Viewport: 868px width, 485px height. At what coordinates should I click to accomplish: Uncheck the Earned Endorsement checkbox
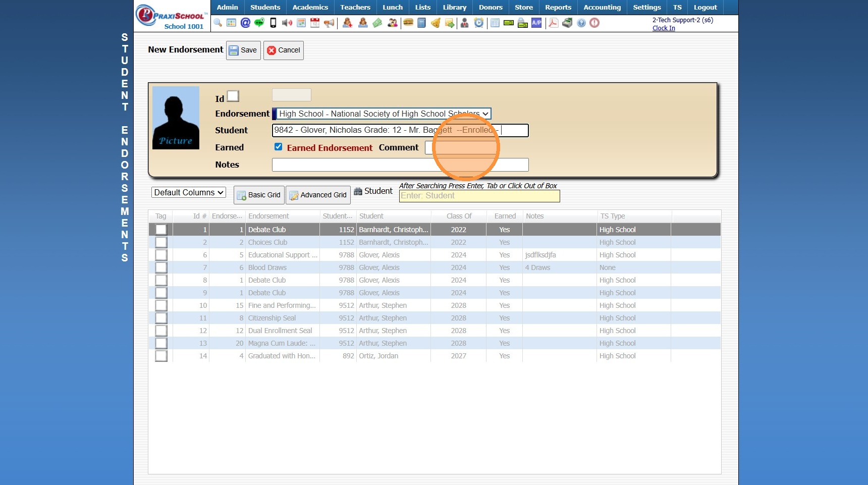tap(278, 147)
